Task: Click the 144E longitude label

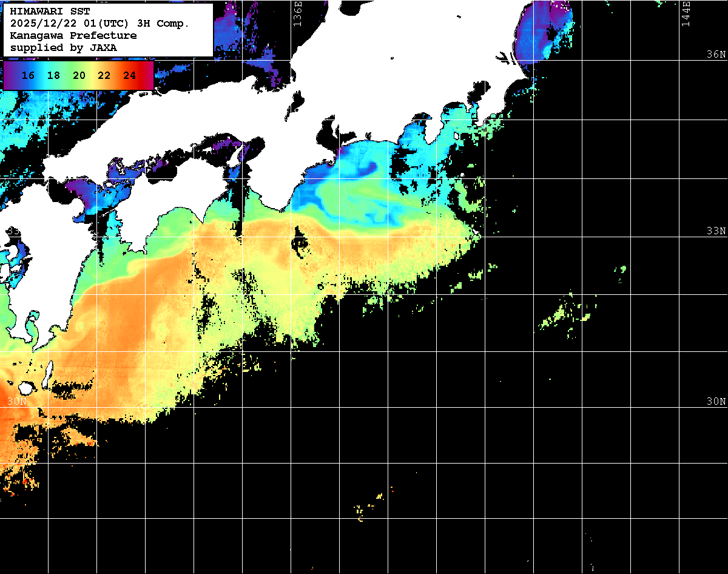Action: click(686, 13)
